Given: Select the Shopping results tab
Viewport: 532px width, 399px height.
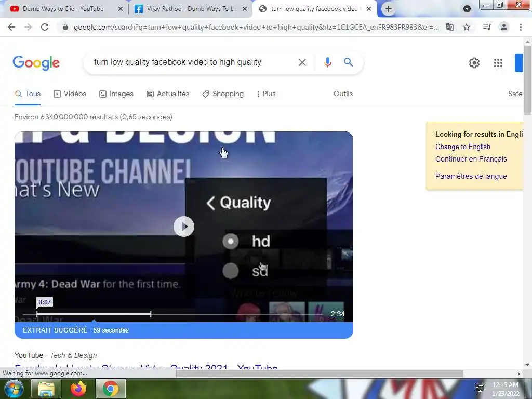Looking at the screenshot, I should coord(223,94).
